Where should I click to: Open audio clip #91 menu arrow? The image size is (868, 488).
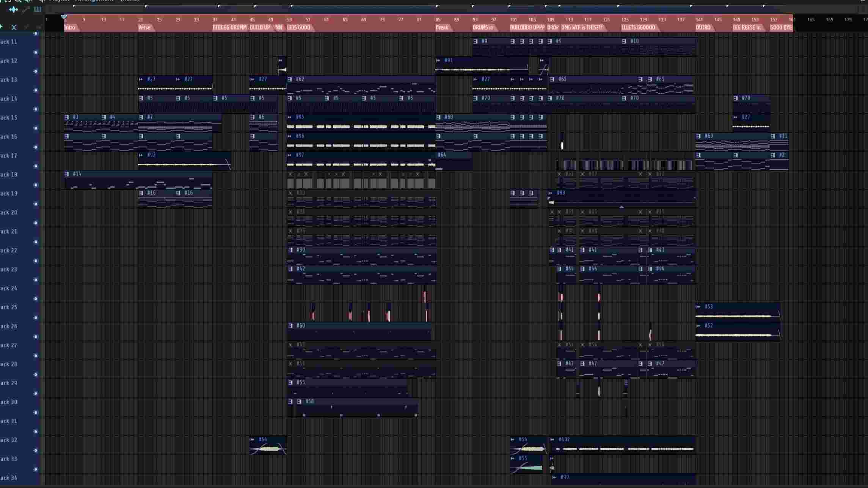[438, 60]
